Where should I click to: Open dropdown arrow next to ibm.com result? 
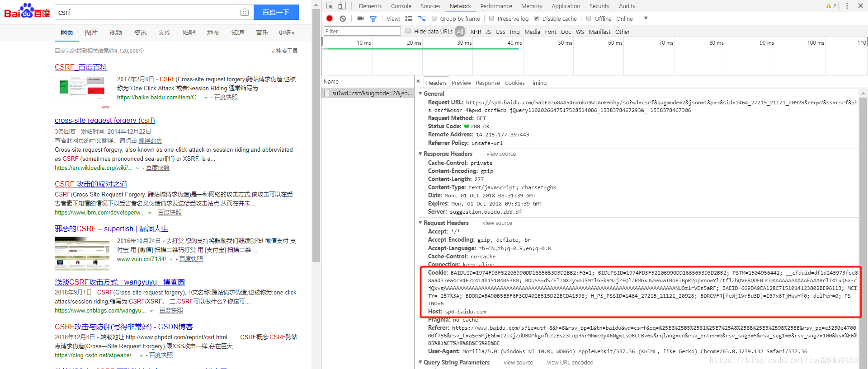[150, 213]
